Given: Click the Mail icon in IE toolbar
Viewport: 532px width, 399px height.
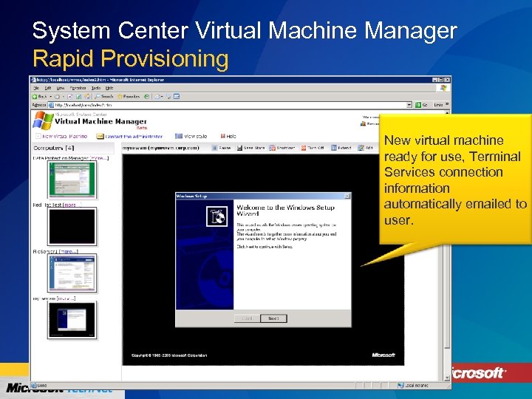Looking at the screenshot, I should [x=157, y=97].
